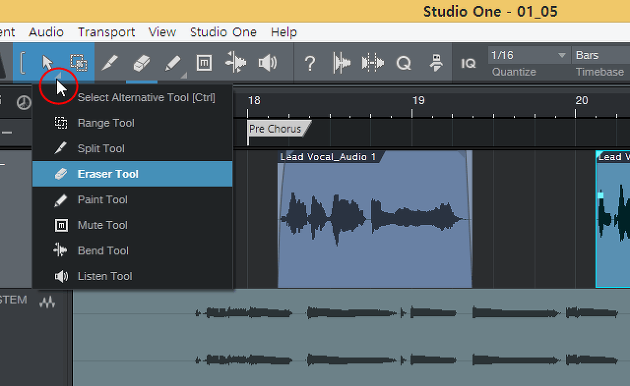Screen dimensions: 630x386
Task: Open the Help menu
Action: (x=284, y=32)
